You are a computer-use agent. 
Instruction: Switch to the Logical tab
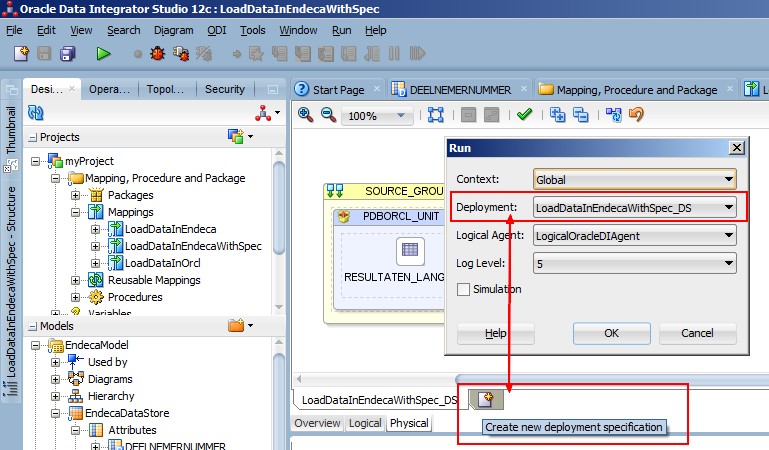click(x=365, y=423)
